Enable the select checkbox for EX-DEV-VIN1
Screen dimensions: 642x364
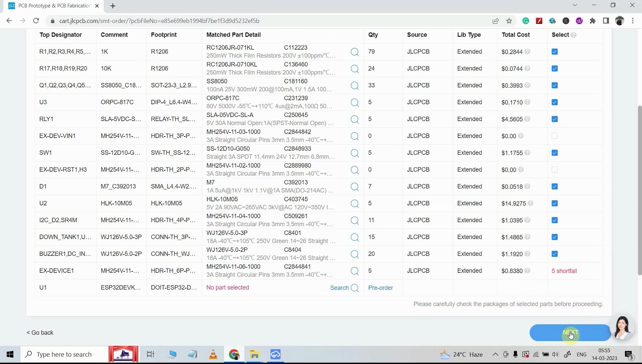click(x=554, y=136)
